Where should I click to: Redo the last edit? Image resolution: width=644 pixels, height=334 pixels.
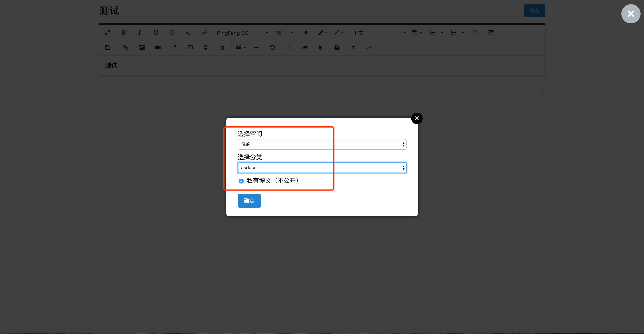288,47
